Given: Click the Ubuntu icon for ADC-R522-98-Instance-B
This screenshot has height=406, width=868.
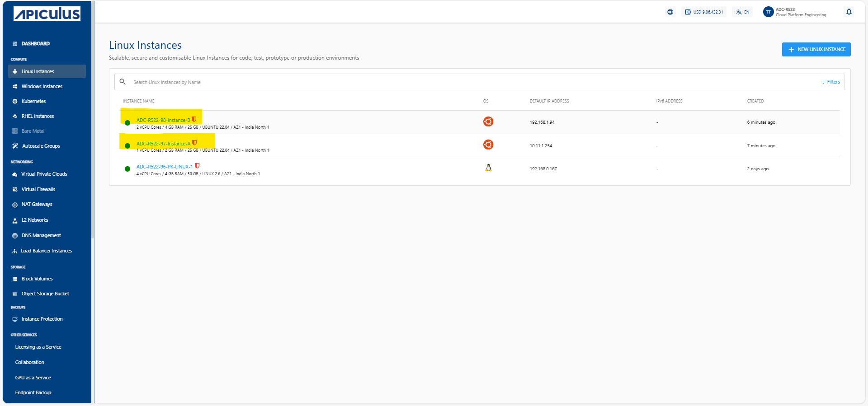Looking at the screenshot, I should pos(488,121).
